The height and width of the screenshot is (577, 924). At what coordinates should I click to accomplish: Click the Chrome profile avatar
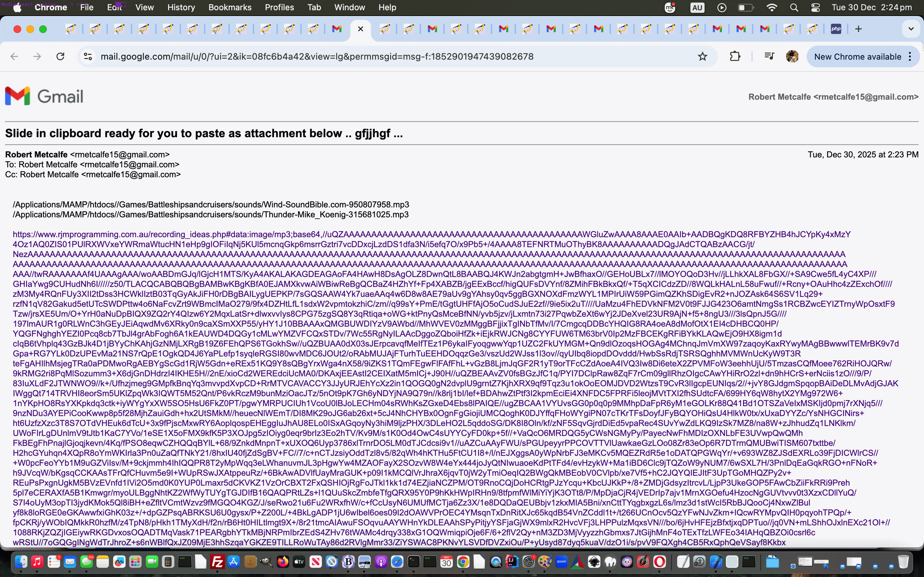pyautogui.click(x=792, y=56)
